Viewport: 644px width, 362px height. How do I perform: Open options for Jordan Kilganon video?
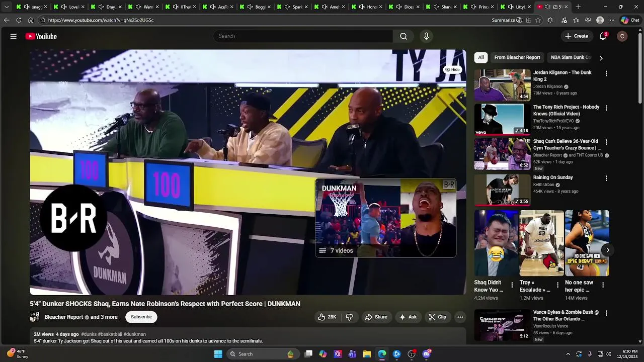(606, 73)
